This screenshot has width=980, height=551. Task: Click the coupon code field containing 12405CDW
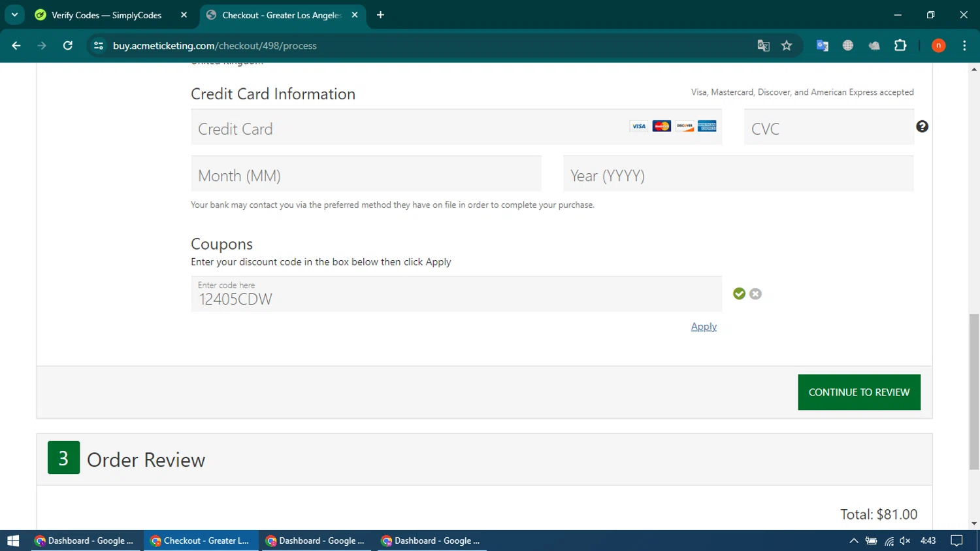[456, 293]
